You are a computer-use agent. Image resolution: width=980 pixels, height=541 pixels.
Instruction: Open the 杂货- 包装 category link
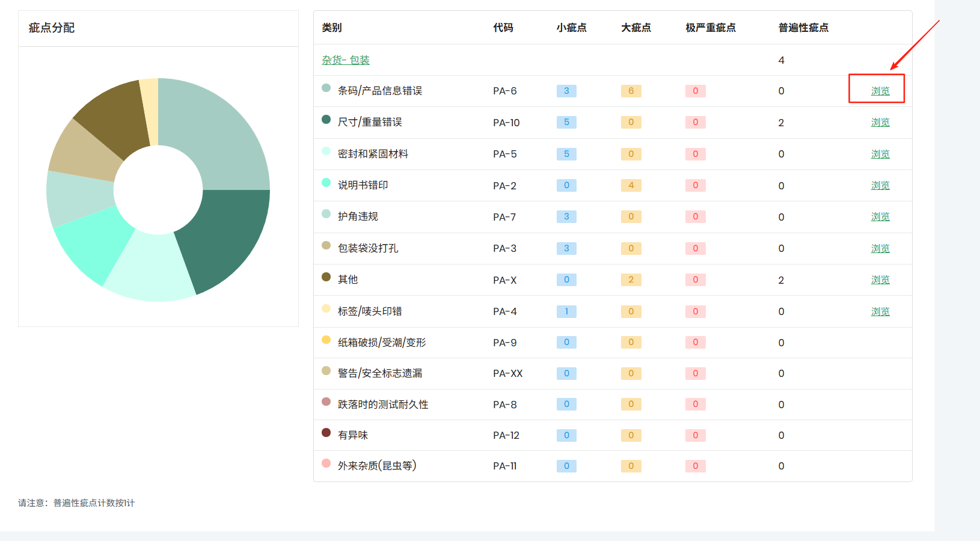pos(346,60)
